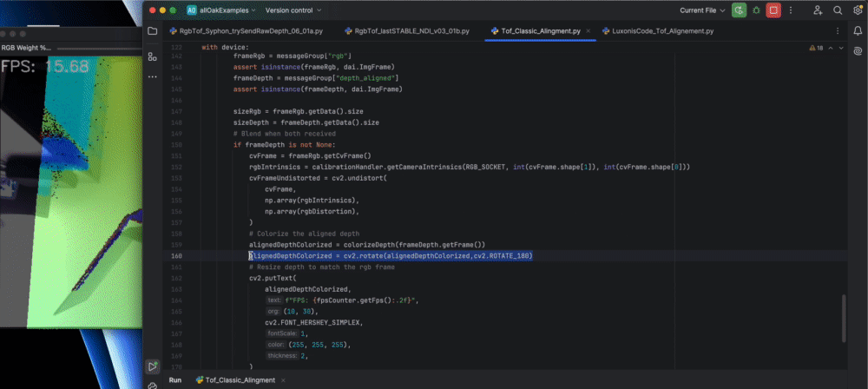Viewport: 868px width, 389px height.
Task: Click the editor vertical scrollbar thumb
Action: (843, 319)
